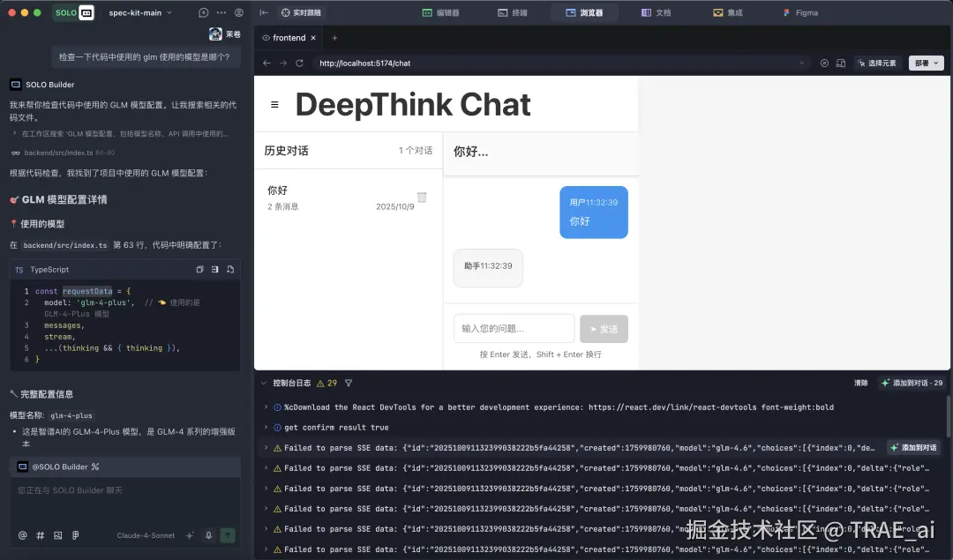
Task: Focus the 输入您的问题 message input
Action: (514, 329)
